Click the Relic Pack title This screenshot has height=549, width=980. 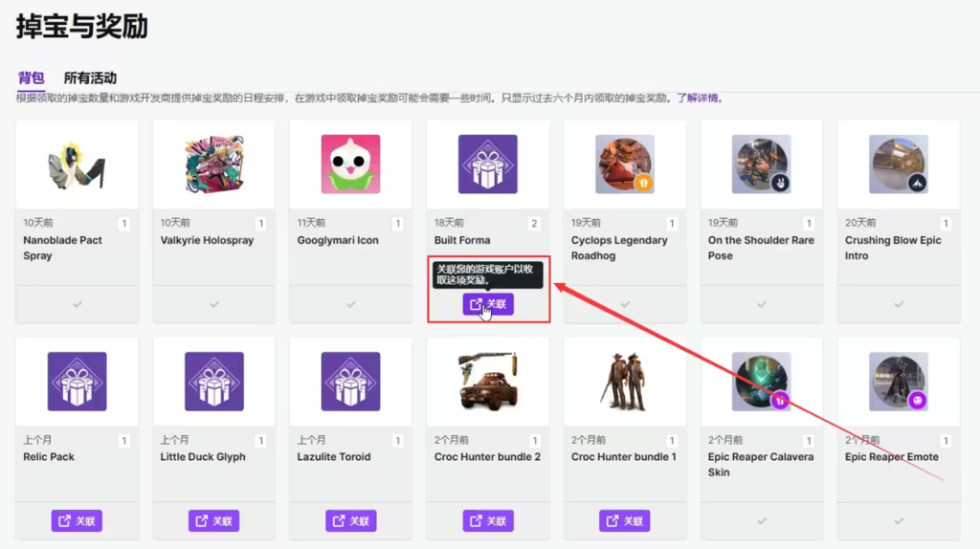pyautogui.click(x=49, y=456)
